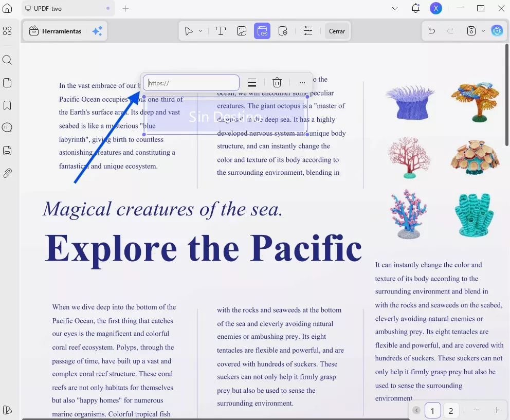
Task: Open the Herramientas menu
Action: [x=56, y=31]
